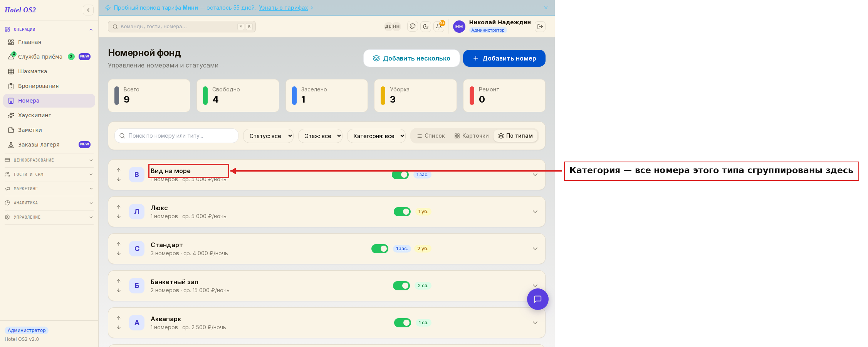
Task: Expand the Люкс row chevron
Action: [535, 212]
